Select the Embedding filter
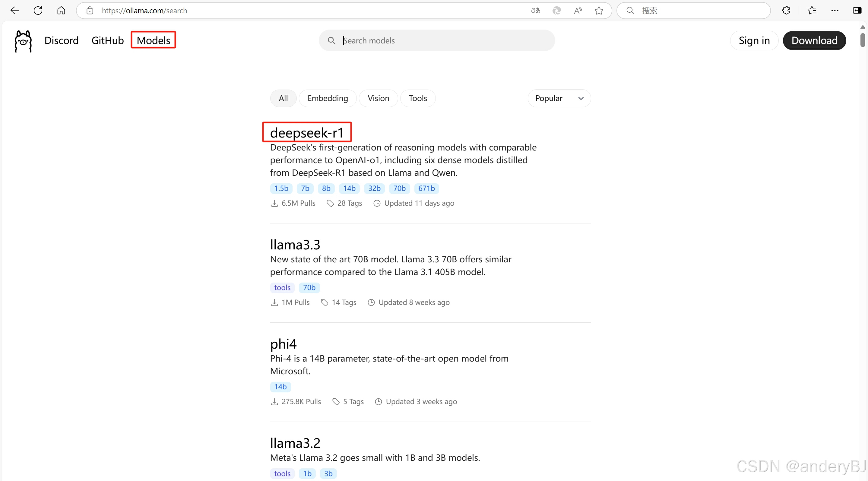This screenshot has width=868, height=481. (328, 98)
